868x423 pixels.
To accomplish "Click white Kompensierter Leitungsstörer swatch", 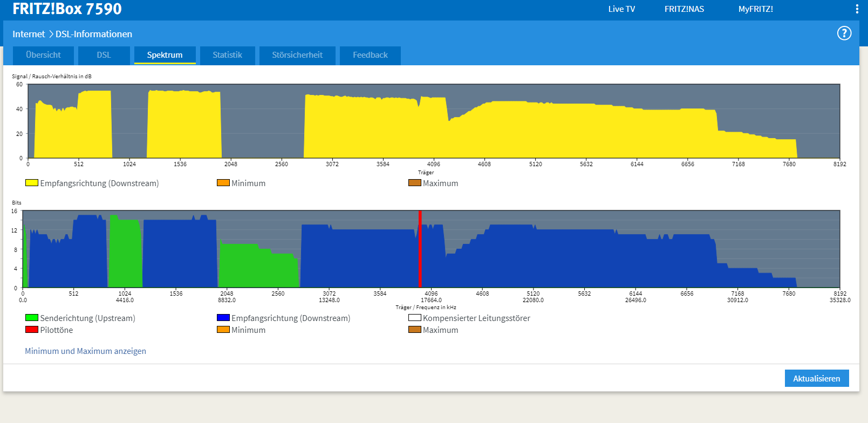I will click(x=415, y=318).
